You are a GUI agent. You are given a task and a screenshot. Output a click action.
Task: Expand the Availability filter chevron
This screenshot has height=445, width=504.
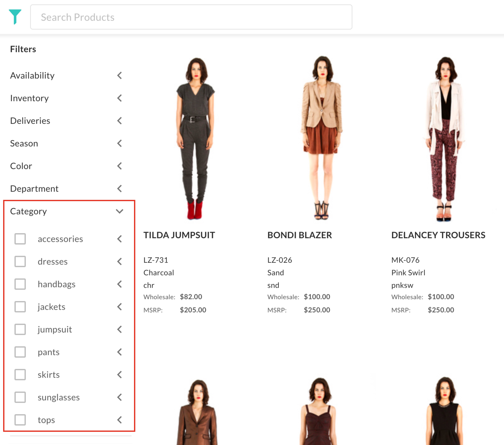(x=120, y=75)
